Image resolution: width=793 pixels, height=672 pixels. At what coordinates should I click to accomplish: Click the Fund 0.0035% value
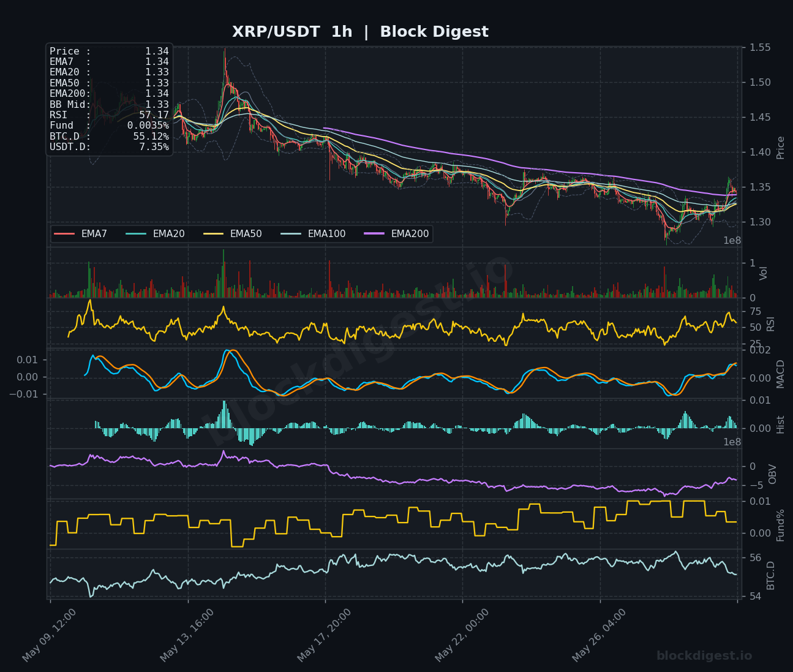(148, 126)
